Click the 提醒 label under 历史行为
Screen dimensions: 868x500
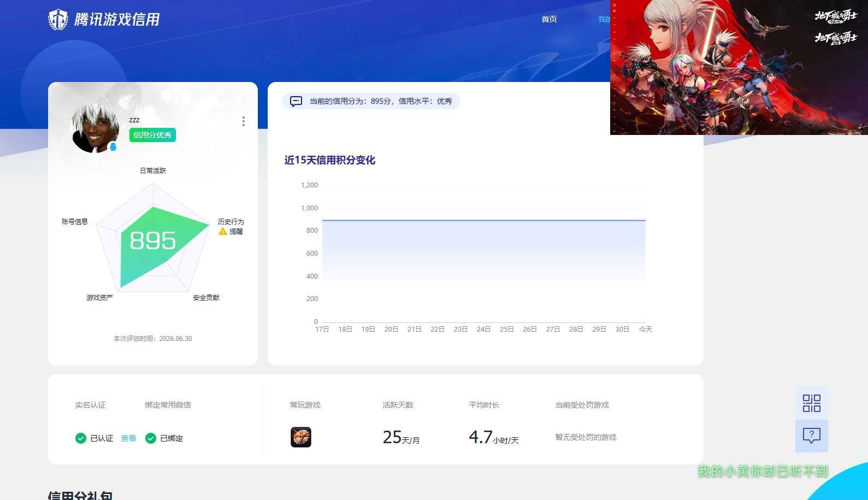click(x=236, y=231)
